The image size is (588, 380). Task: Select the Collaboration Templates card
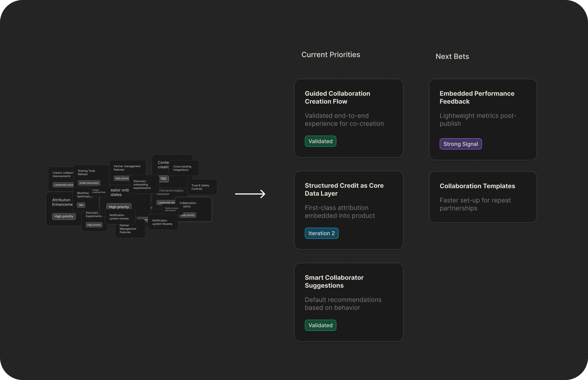483,197
